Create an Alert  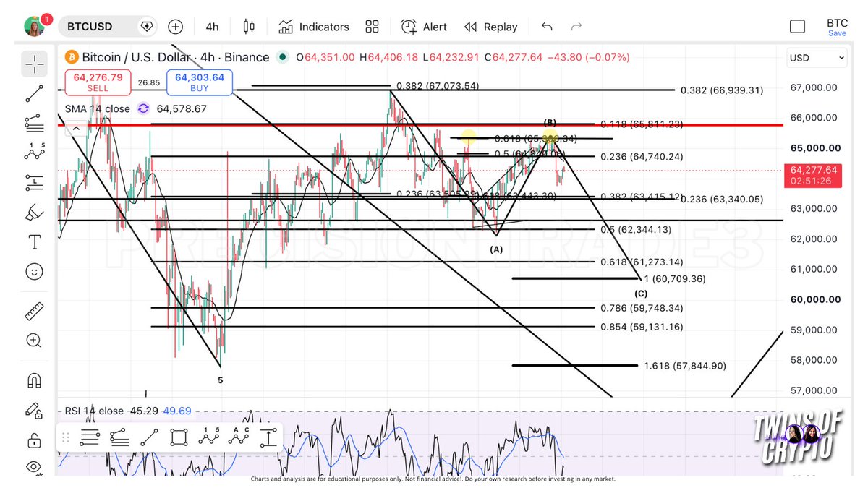[x=424, y=27]
